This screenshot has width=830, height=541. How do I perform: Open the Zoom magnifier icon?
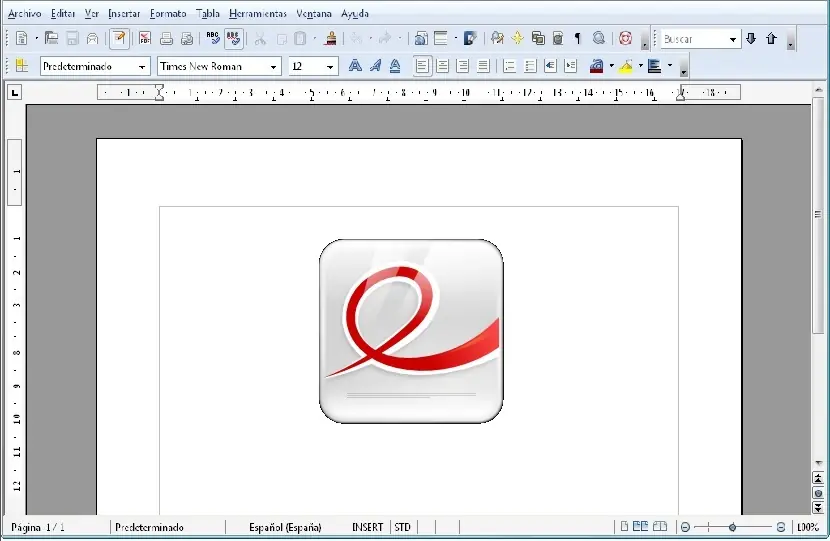coord(599,39)
